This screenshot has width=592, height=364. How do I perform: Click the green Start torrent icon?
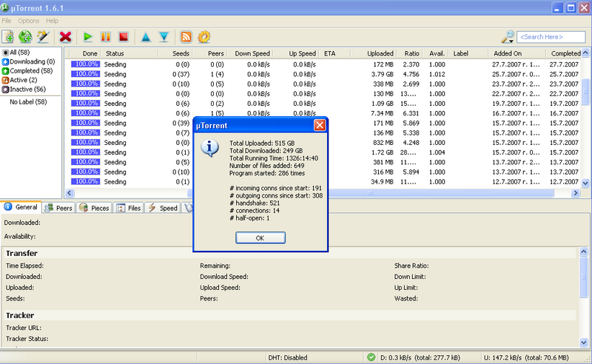pos(87,37)
